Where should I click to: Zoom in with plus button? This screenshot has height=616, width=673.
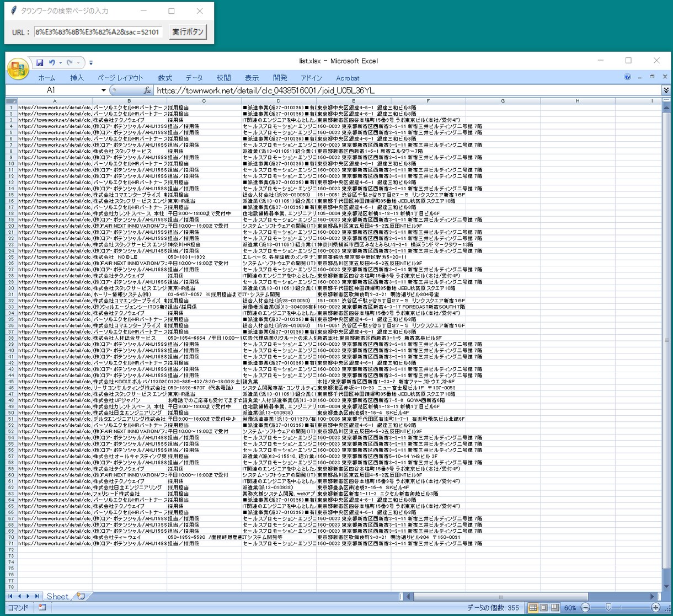tap(655, 608)
